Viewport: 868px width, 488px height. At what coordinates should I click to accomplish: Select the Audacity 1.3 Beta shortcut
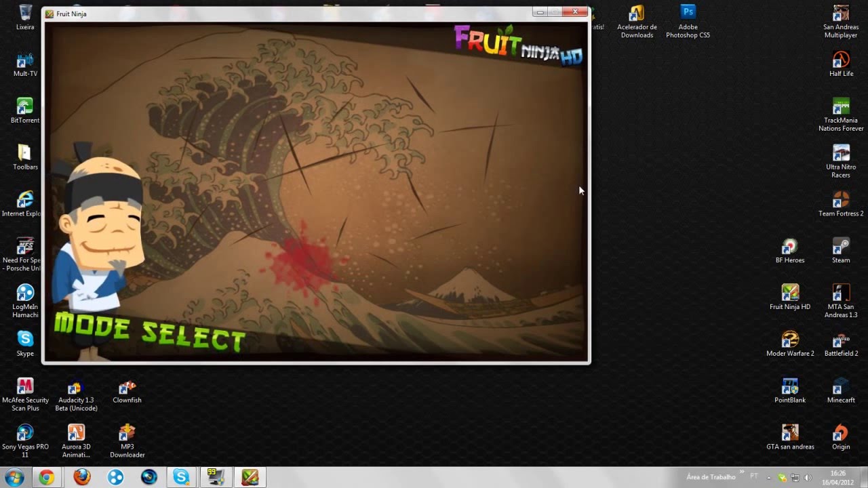(x=76, y=394)
